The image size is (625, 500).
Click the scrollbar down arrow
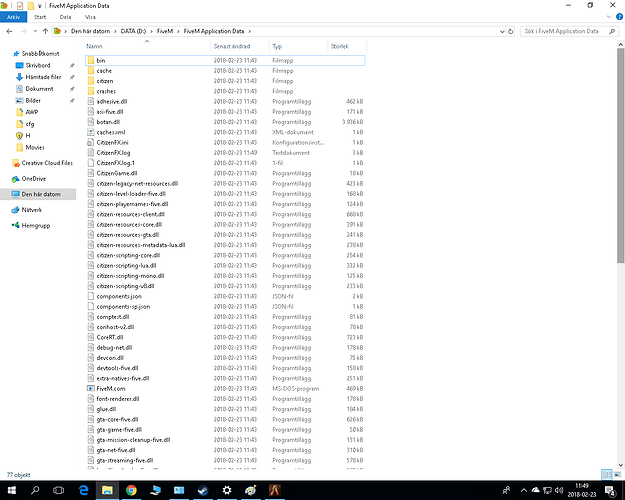pos(621,465)
